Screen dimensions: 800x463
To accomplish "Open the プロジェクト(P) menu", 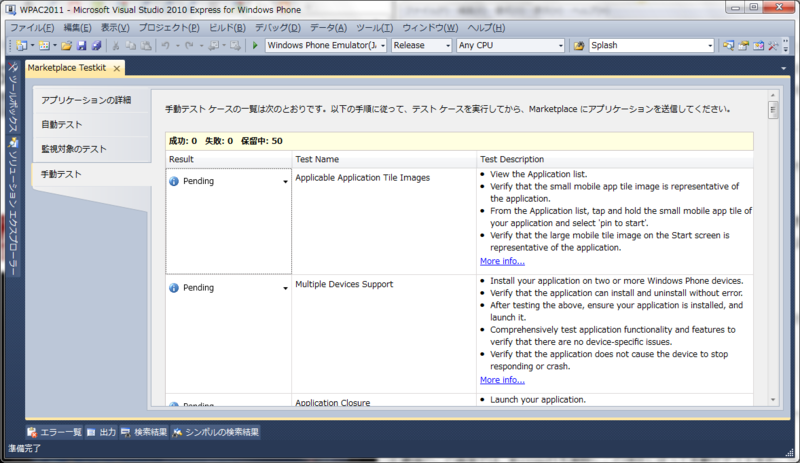I will [169, 28].
